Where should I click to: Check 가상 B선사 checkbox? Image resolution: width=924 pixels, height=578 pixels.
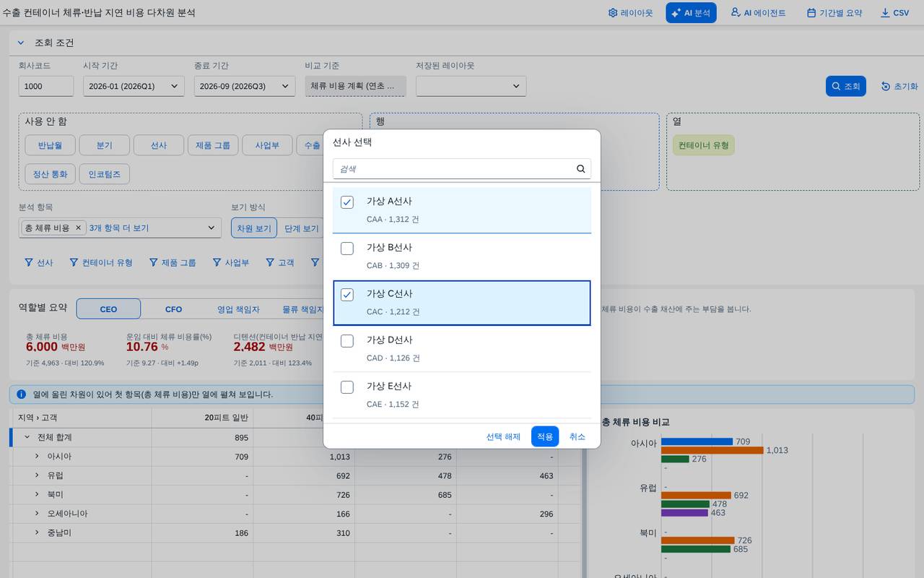347,249
